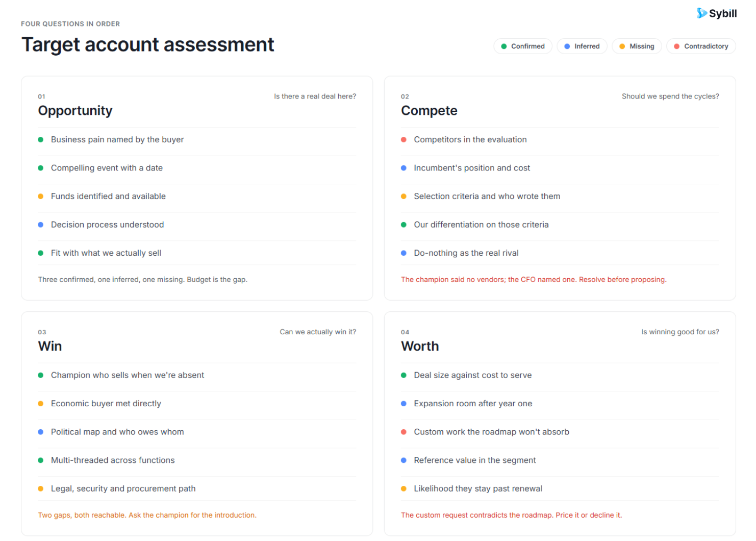Click 'Competitors in the evaluation' row
The image size is (756, 541).
coord(560,140)
